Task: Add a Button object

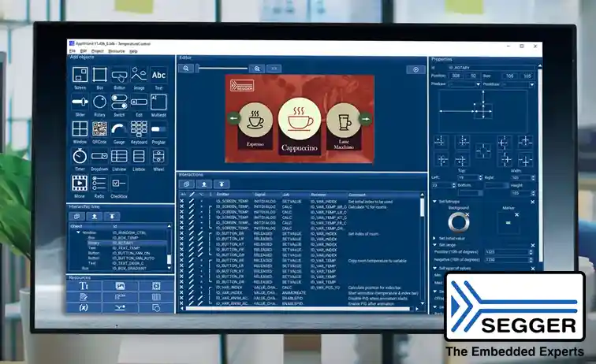Action: click(119, 75)
